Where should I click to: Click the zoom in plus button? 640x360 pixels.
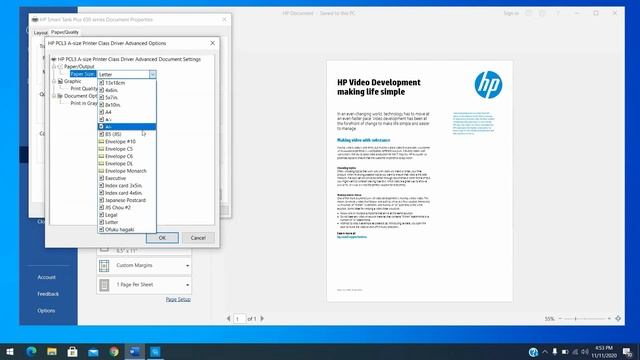point(609,318)
